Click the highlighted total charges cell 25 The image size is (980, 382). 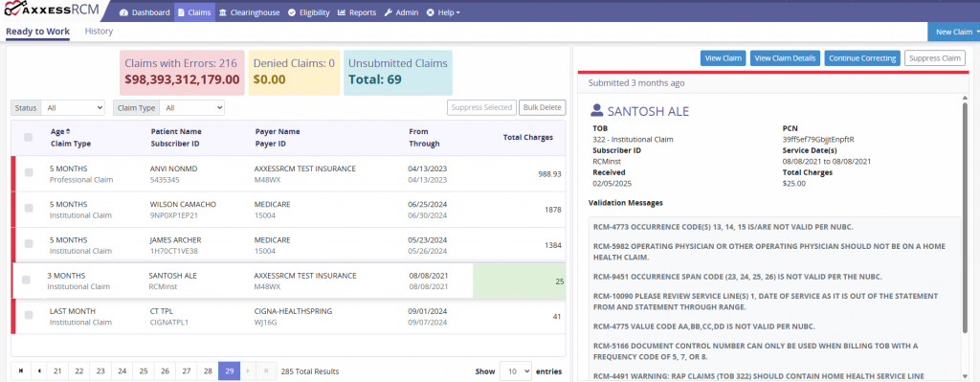pos(520,281)
